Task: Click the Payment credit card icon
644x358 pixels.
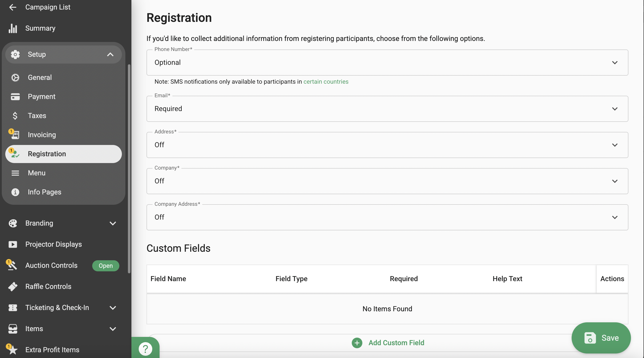Action: point(15,97)
